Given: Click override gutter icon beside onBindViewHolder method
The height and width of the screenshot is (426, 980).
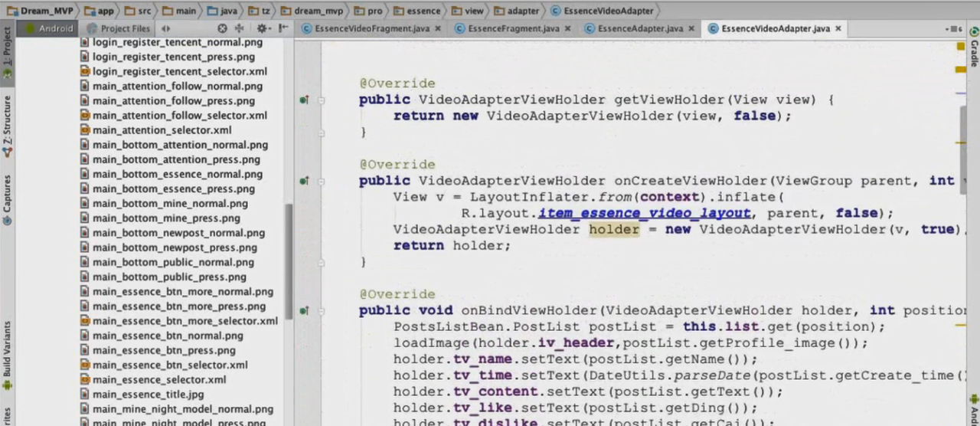Looking at the screenshot, I should [304, 311].
